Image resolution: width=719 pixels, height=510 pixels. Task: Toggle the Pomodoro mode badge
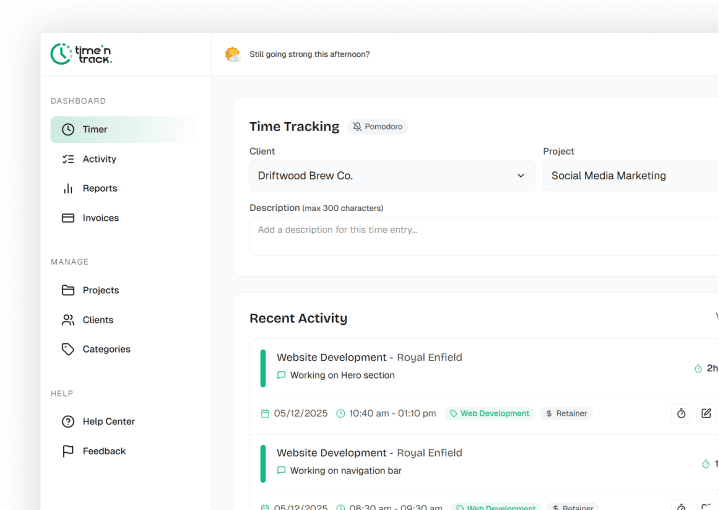click(377, 127)
